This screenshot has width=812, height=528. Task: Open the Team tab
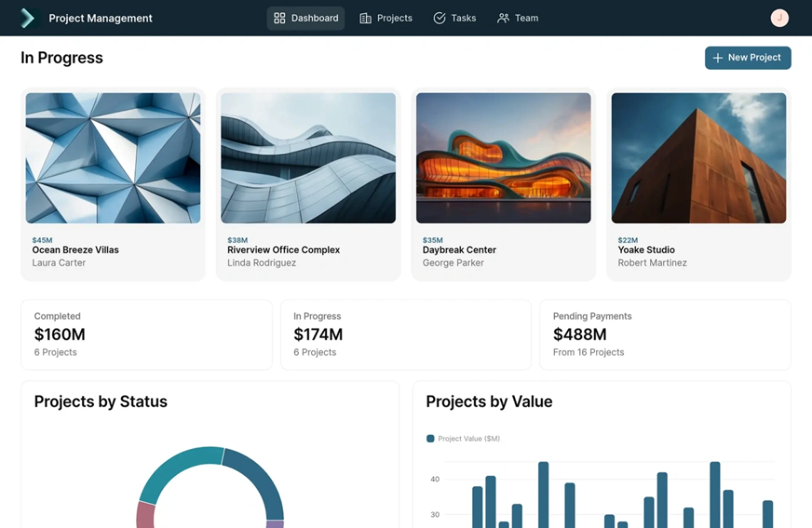click(518, 18)
